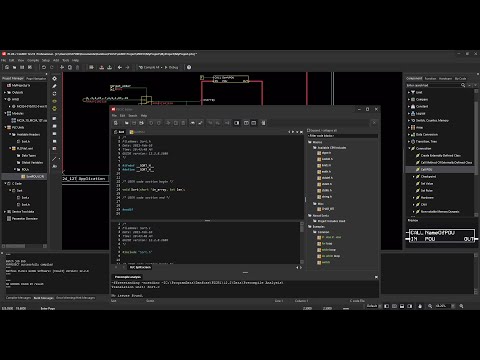Expand the Compare category in component tree
Screen dimensions: 480x360
pyautogui.click(x=409, y=99)
